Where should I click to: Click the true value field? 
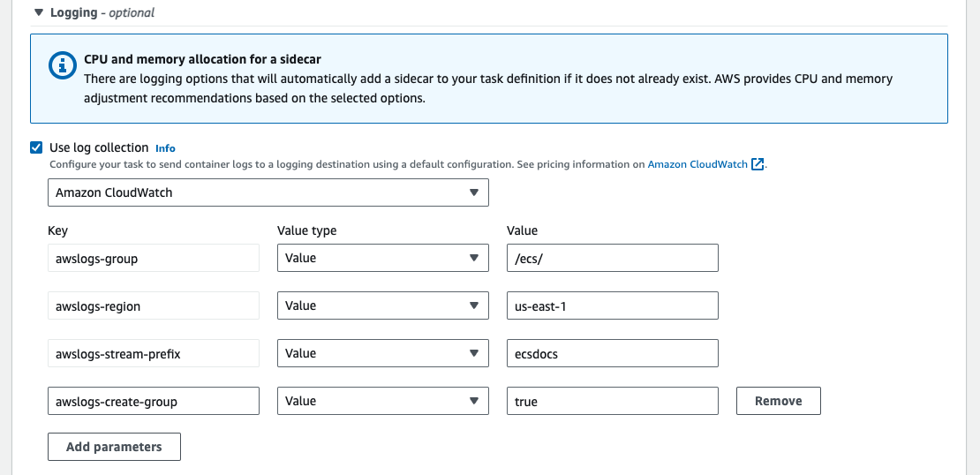coord(613,401)
